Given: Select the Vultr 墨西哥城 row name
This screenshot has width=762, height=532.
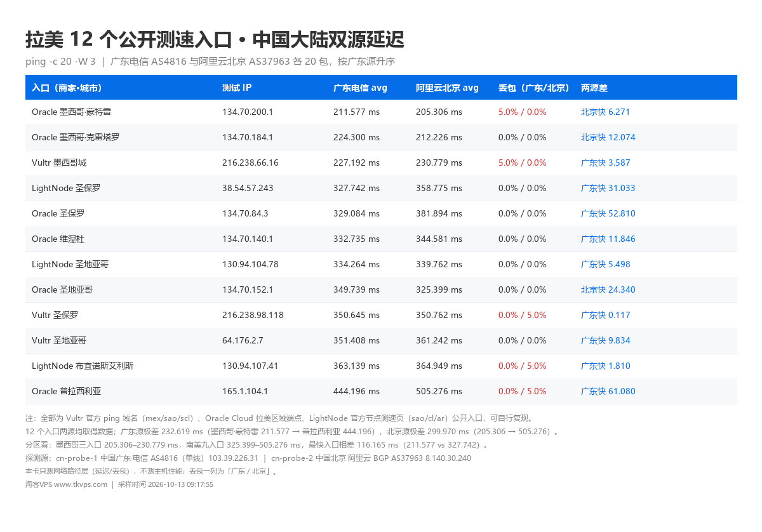Looking at the screenshot, I should point(59,163).
